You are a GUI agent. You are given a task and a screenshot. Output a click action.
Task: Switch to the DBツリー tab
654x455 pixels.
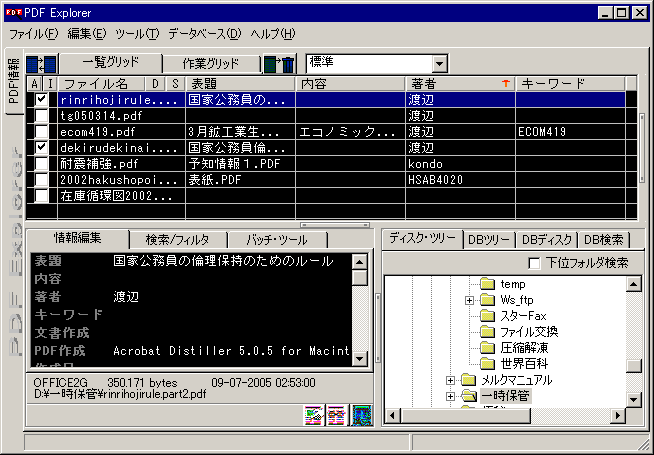pyautogui.click(x=490, y=239)
